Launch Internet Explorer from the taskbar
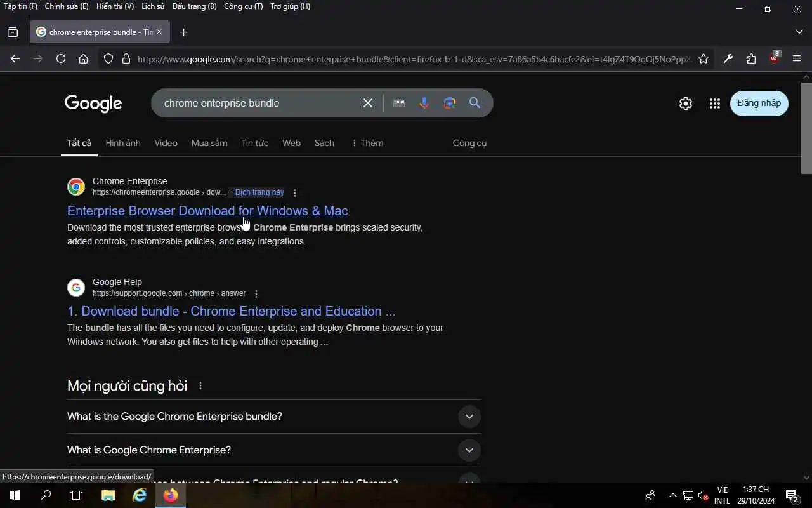812x508 pixels. coord(140,495)
